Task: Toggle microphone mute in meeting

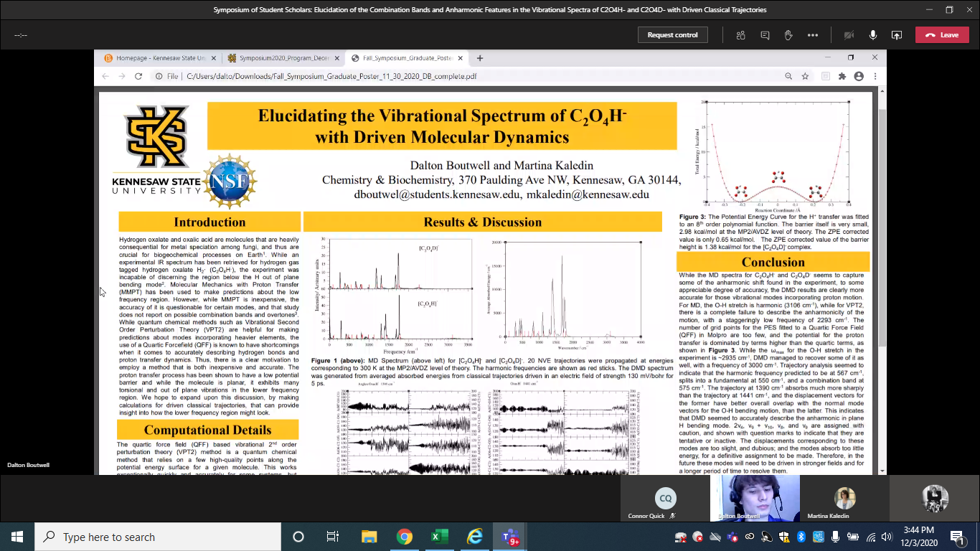Action: click(873, 35)
